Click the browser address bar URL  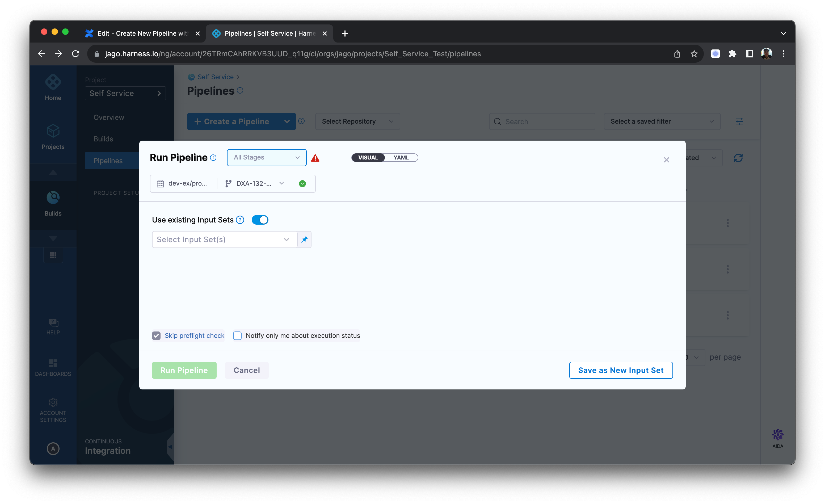tap(293, 54)
